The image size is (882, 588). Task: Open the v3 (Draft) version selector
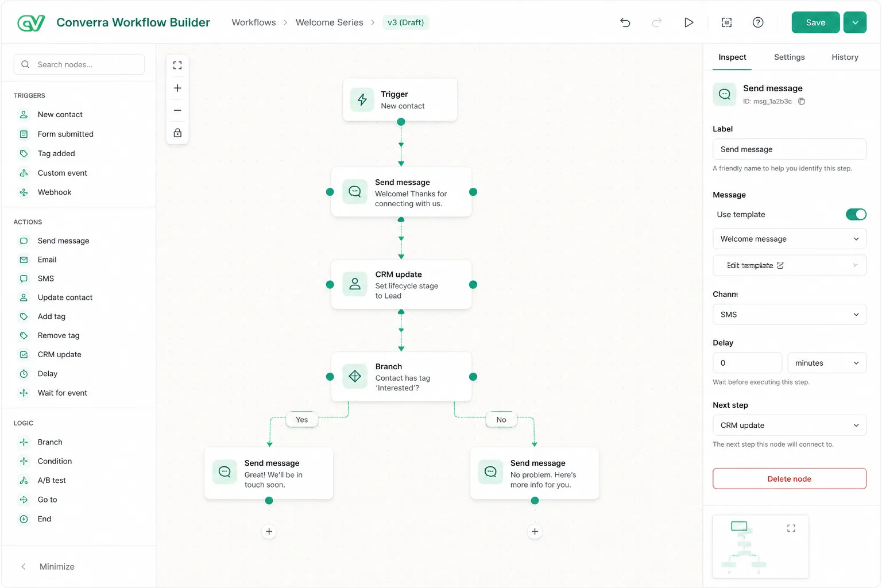pos(406,22)
